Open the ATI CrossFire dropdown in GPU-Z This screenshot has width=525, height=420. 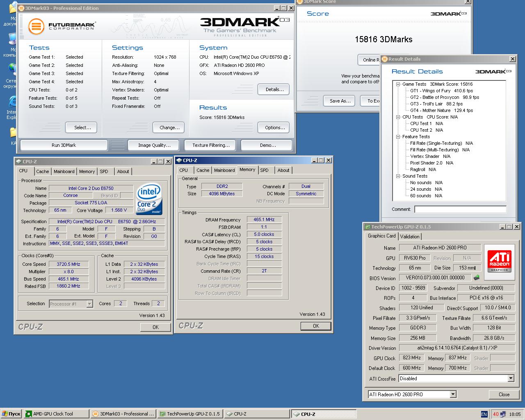(511, 379)
